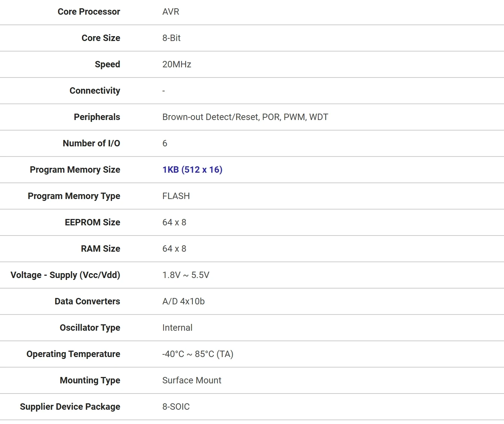This screenshot has width=504, height=424.
Task: Click the Number of I/O label
Action: pos(91,143)
